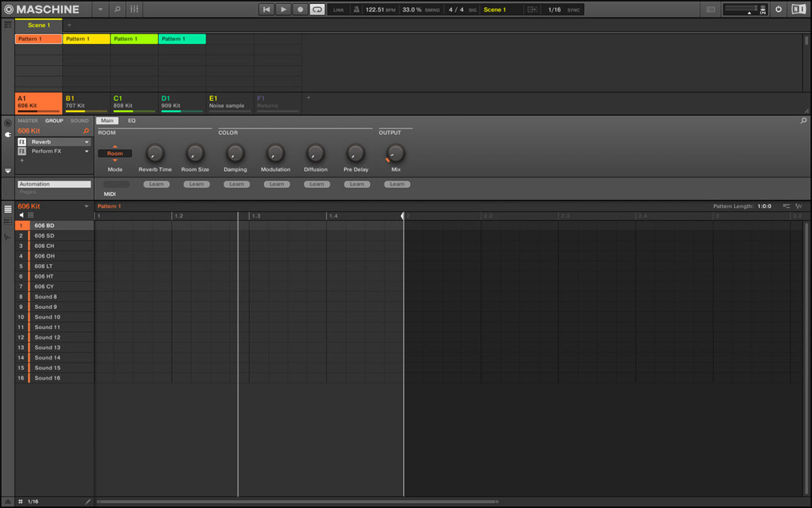Open the browser magnifier icon in header

(117, 9)
